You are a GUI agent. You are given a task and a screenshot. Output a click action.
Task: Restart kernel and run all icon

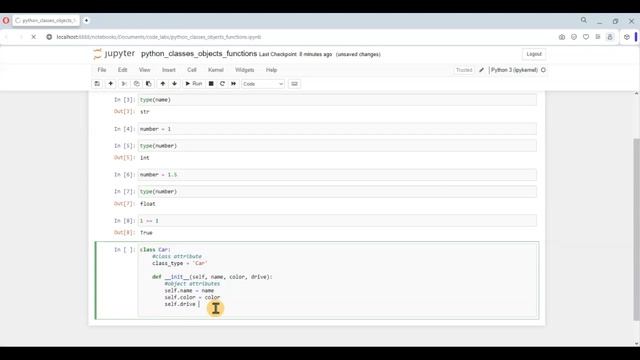pos(233,84)
